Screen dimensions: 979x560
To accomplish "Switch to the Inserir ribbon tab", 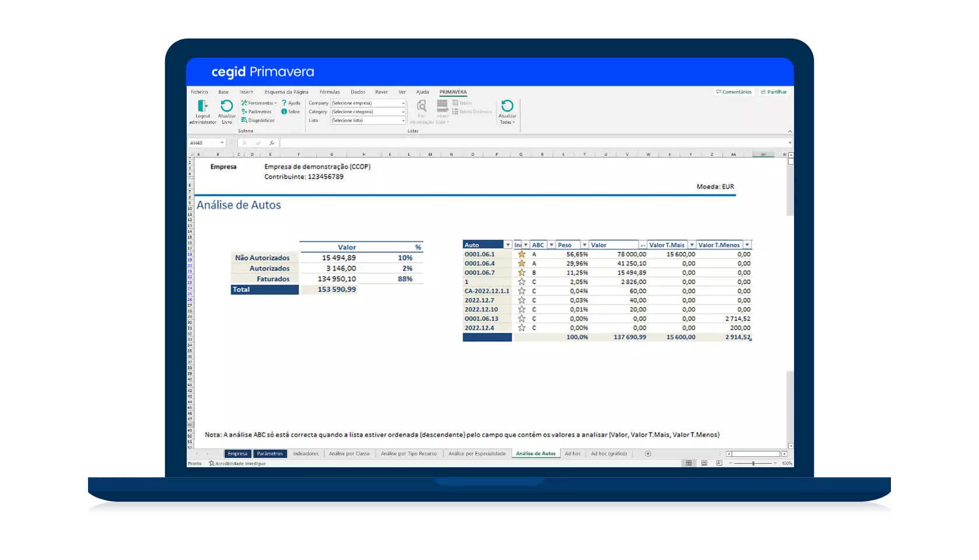I will (246, 92).
